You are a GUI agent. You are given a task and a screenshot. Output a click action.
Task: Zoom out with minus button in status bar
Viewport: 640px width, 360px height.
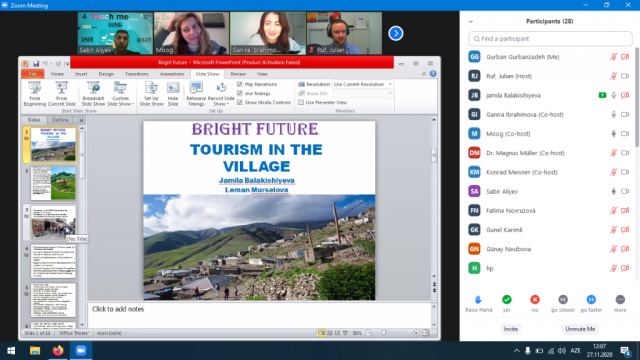368,333
